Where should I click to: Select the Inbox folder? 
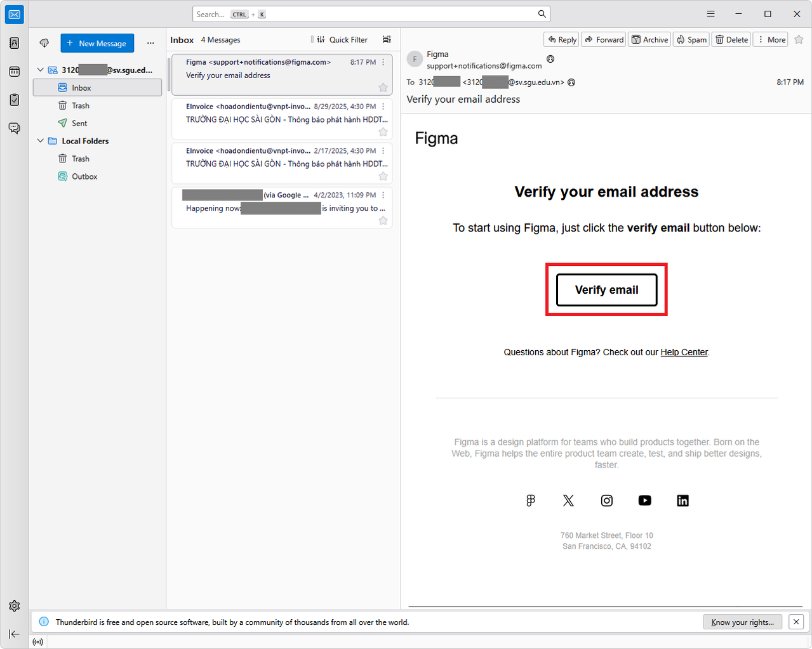[97, 88]
